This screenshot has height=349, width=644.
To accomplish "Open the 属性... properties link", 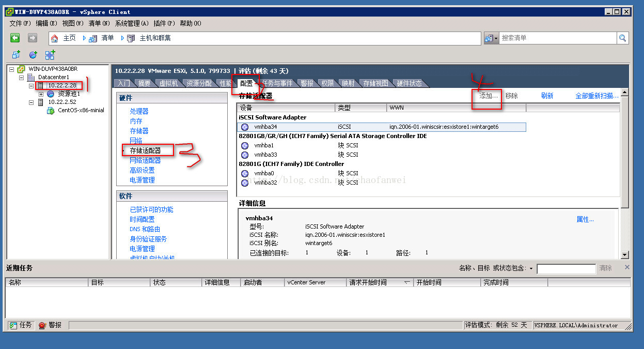I will coord(585,219).
